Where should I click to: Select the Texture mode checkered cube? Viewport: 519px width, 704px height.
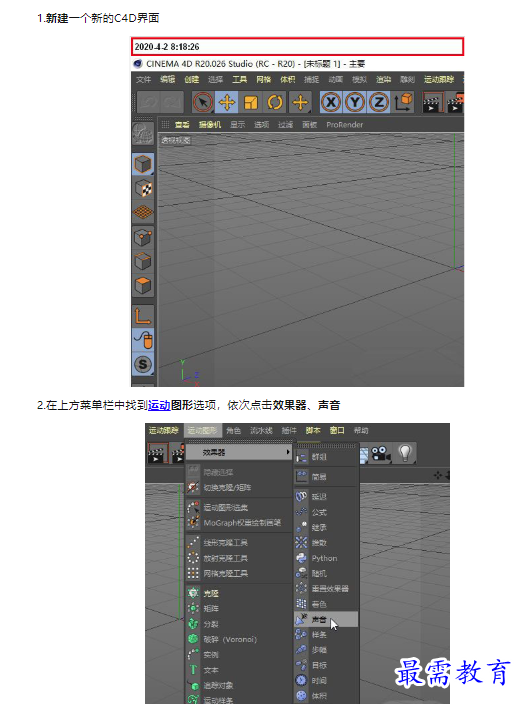coord(143,189)
